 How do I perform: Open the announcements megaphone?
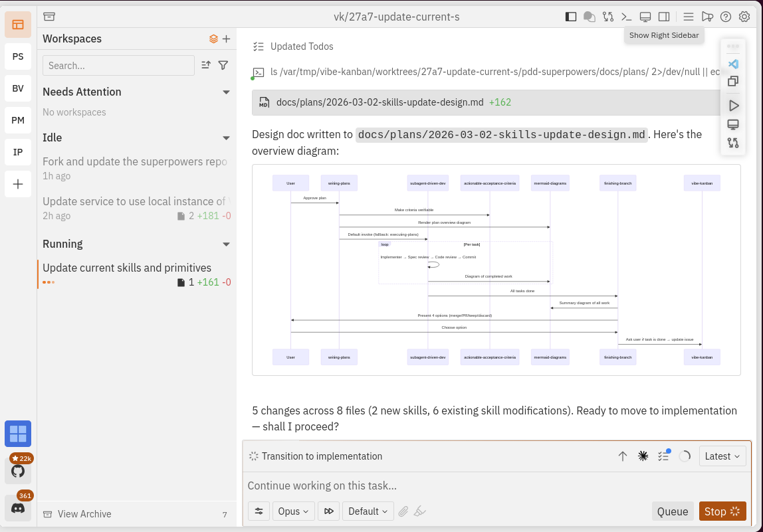point(707,17)
